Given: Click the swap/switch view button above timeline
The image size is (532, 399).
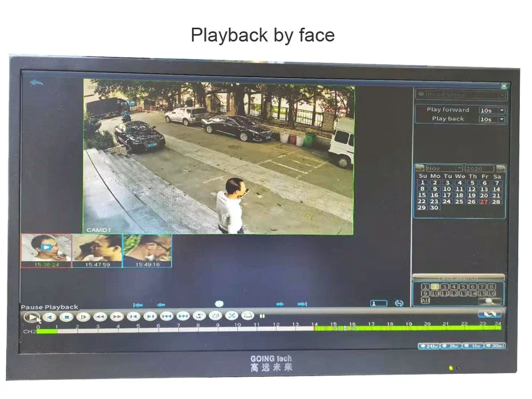Looking at the screenshot, I should pos(489,314).
